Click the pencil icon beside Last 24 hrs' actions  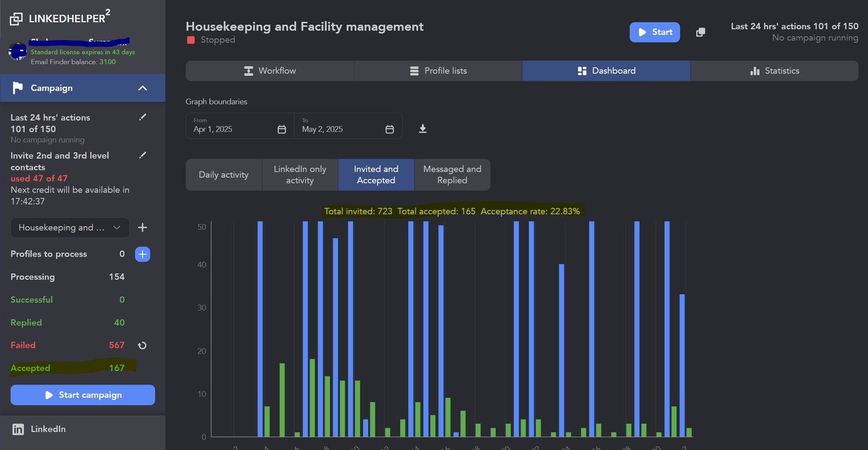point(143,117)
